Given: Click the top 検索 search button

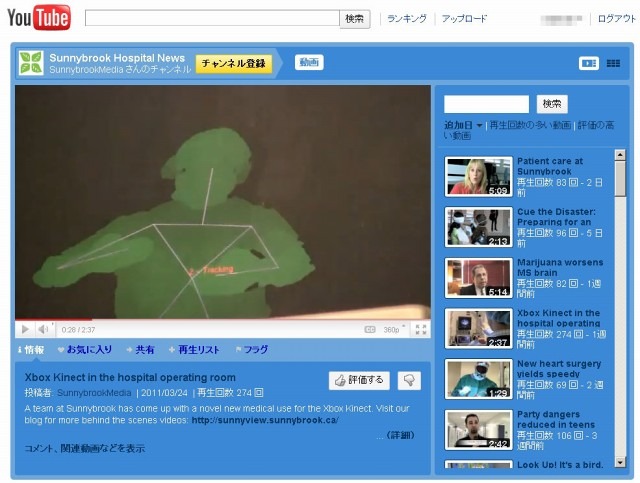Looking at the screenshot, I should [355, 19].
